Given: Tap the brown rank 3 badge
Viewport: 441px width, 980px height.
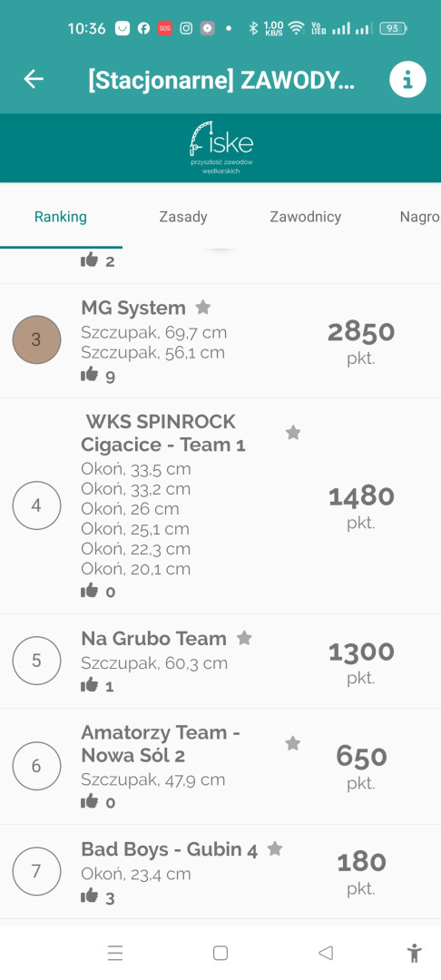Looking at the screenshot, I should tap(37, 339).
